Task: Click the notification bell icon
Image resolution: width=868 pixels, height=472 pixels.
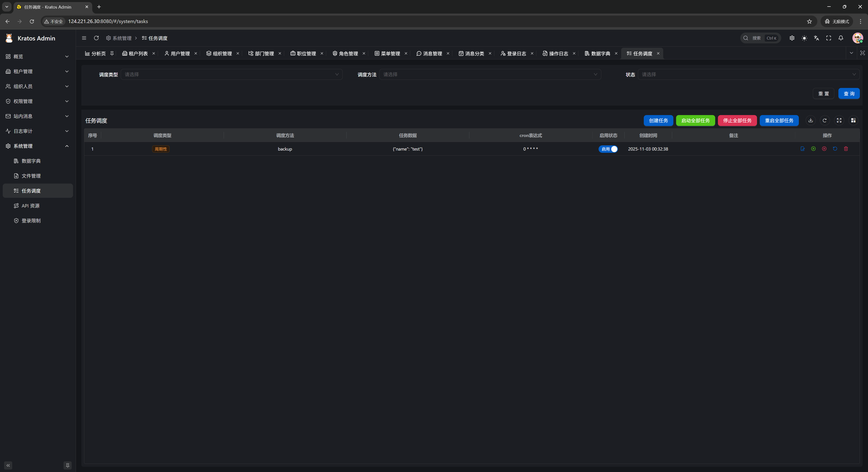Action: point(841,38)
